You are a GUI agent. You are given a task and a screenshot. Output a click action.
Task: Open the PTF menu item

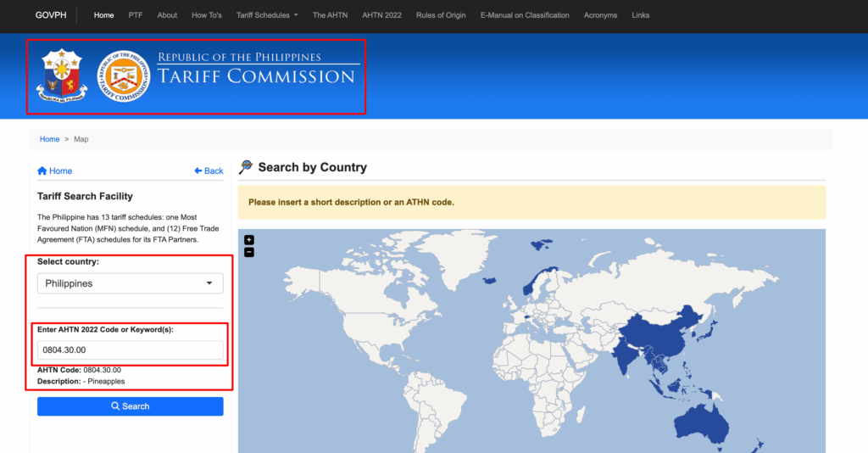pyautogui.click(x=136, y=15)
